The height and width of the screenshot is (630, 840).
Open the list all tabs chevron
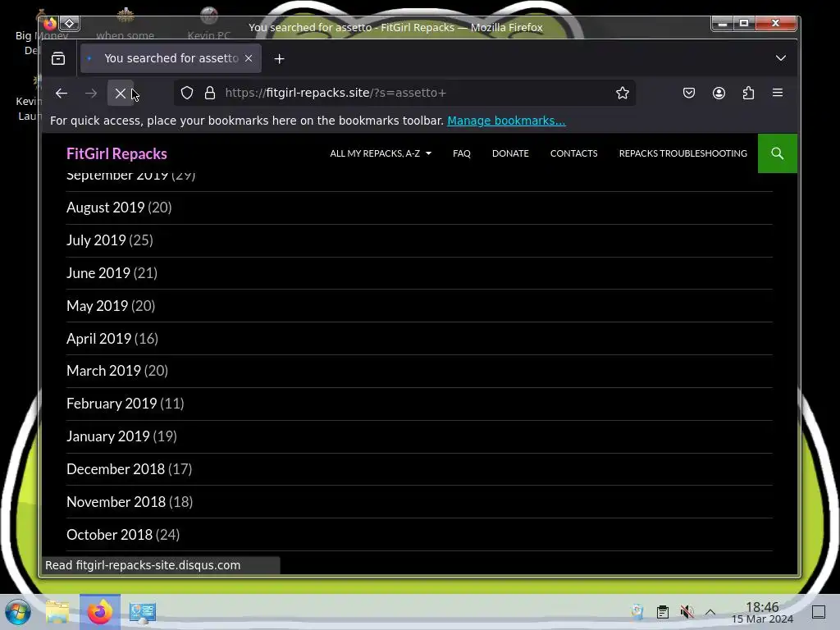point(781,58)
